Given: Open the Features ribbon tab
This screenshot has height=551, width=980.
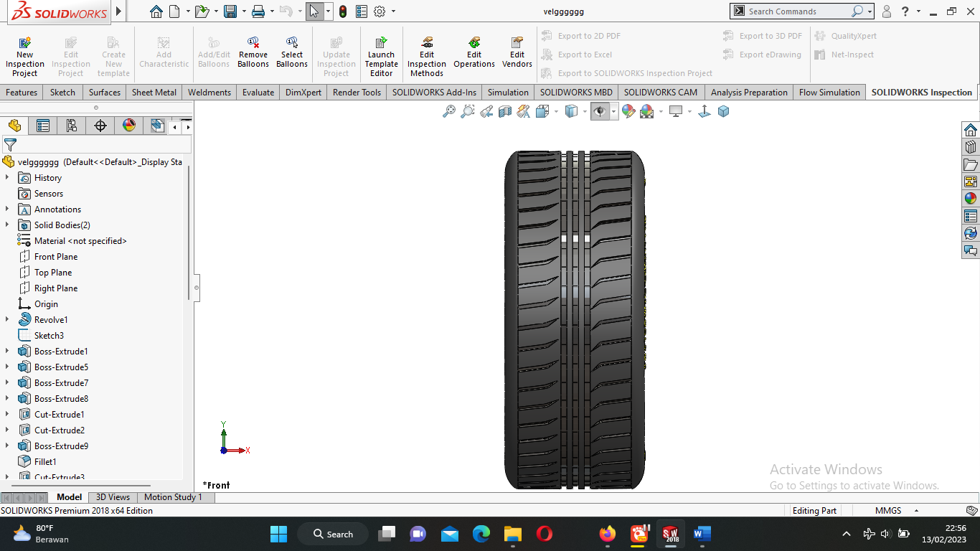Looking at the screenshot, I should tap(22, 93).
